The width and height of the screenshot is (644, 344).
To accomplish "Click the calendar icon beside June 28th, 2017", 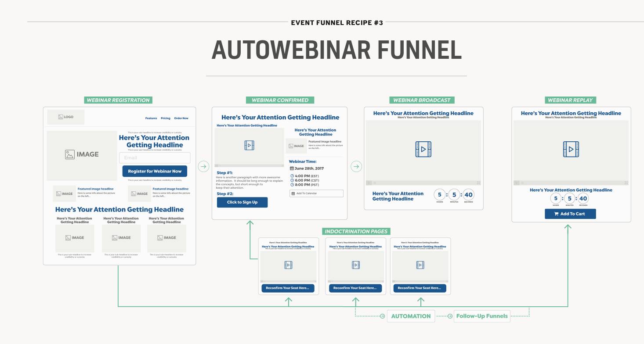I will [292, 168].
